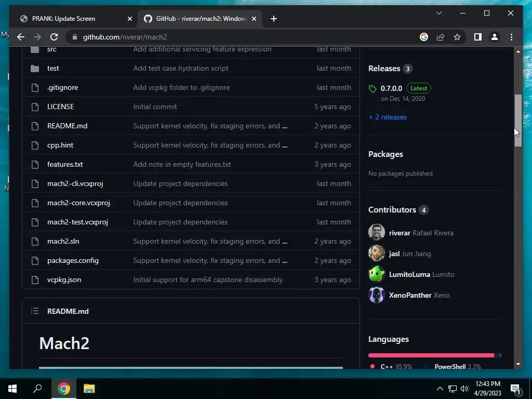The height and width of the screenshot is (399, 532).
Task: Open the .gitignore file
Action: point(62,87)
